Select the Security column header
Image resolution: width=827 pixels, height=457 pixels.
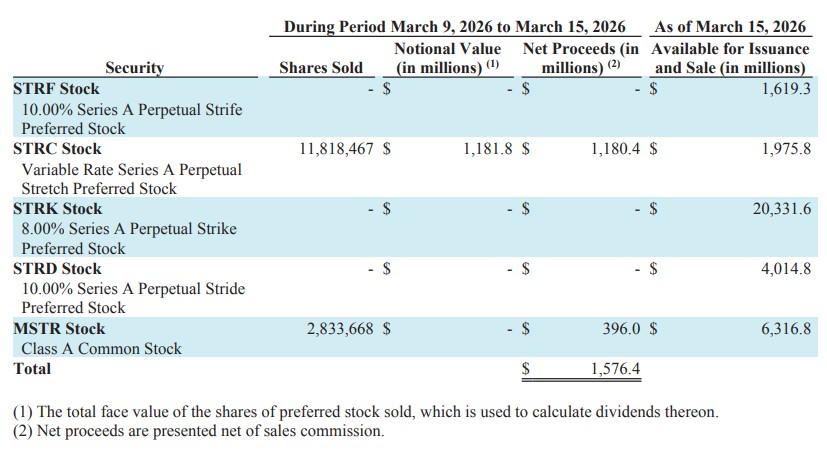(134, 68)
